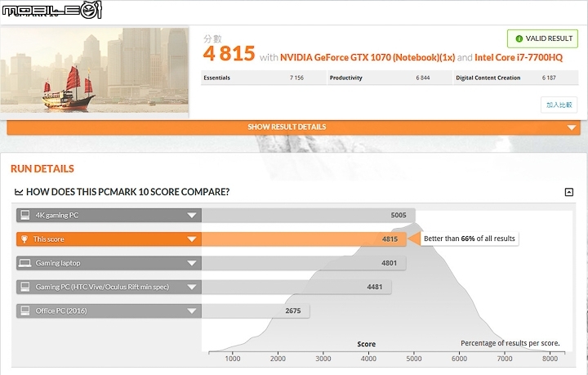Expand Gaming PC HTC Vive/Oculus dropdown arrow

(192, 287)
